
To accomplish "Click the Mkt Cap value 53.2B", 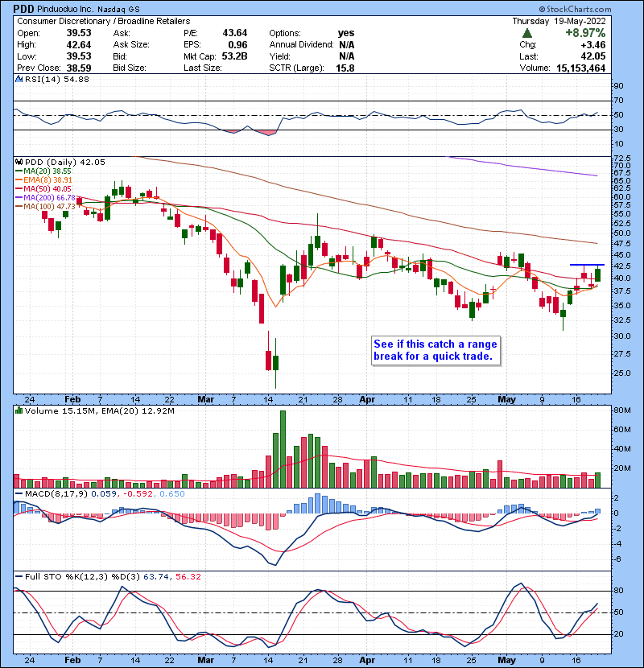I will coord(235,56).
